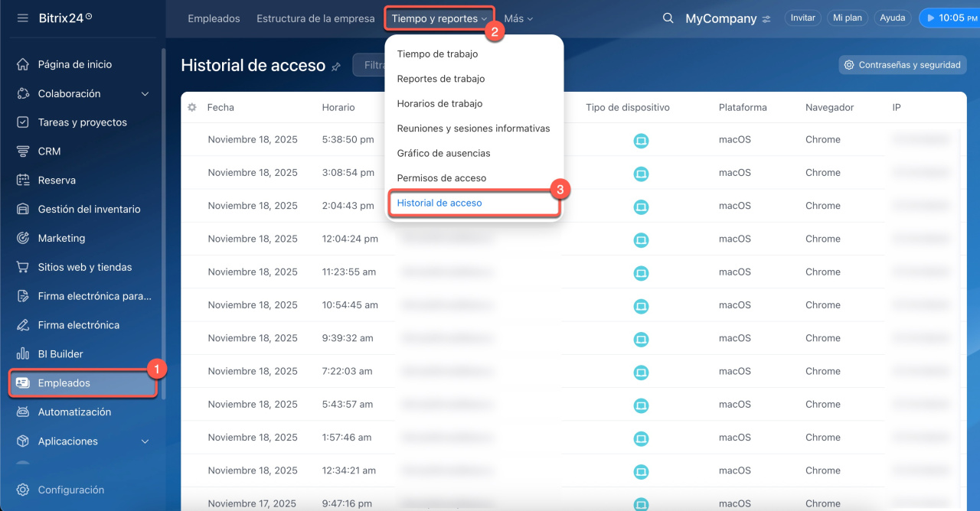Click the hamburger menu icon
980x511 pixels.
(23, 18)
